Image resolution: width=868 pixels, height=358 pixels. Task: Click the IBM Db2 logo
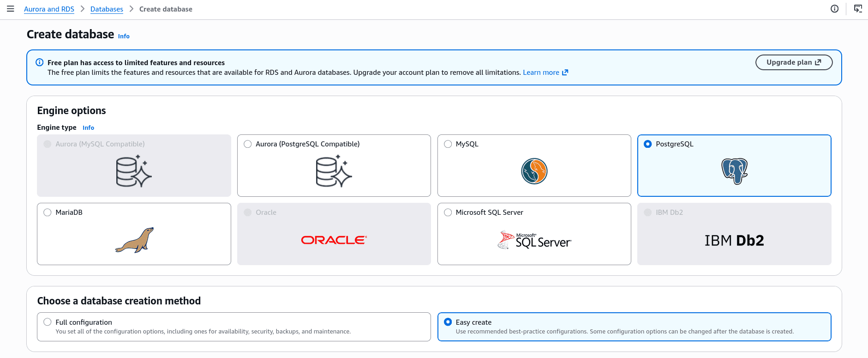734,240
